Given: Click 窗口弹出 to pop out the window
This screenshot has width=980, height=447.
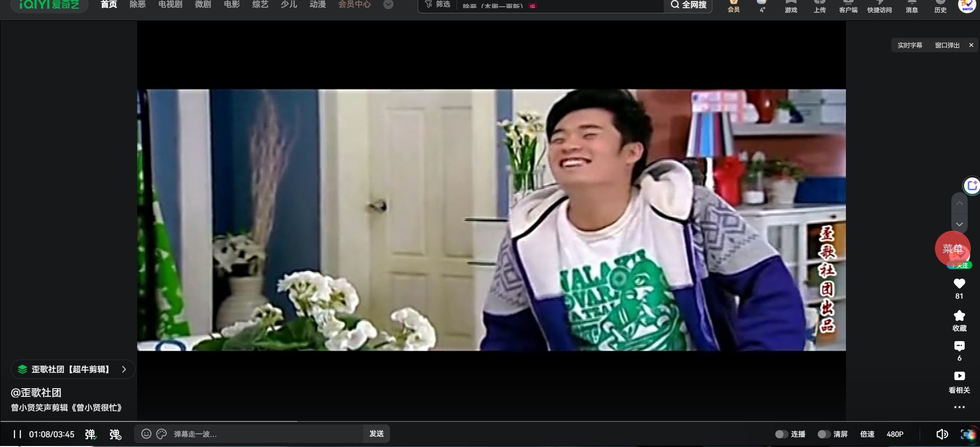Looking at the screenshot, I should [947, 46].
